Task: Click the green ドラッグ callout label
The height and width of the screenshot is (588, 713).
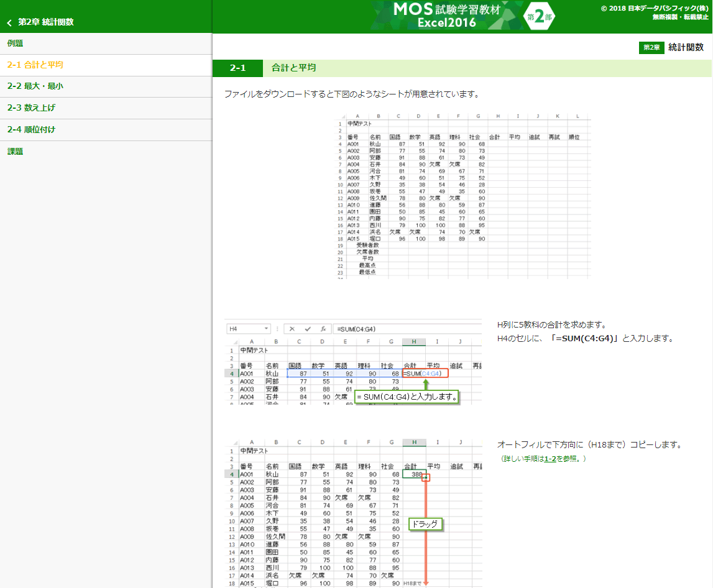Action: 425,524
